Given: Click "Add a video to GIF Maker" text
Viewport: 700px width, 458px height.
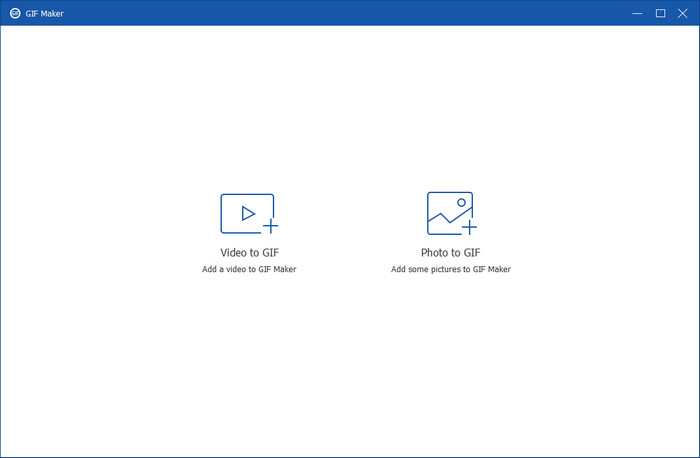Looking at the screenshot, I should pos(249,270).
